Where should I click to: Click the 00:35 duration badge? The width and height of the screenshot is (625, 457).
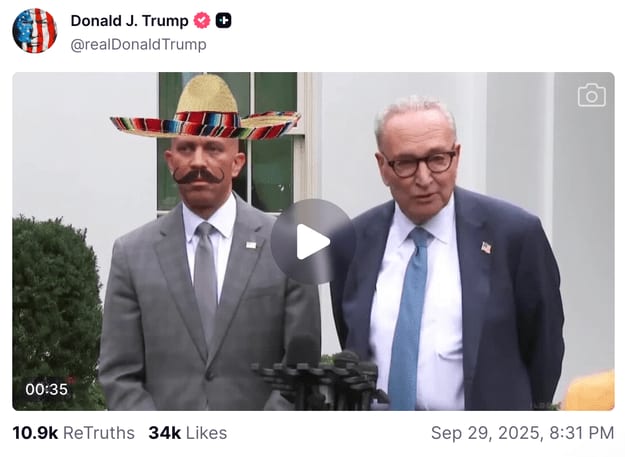[x=46, y=389]
